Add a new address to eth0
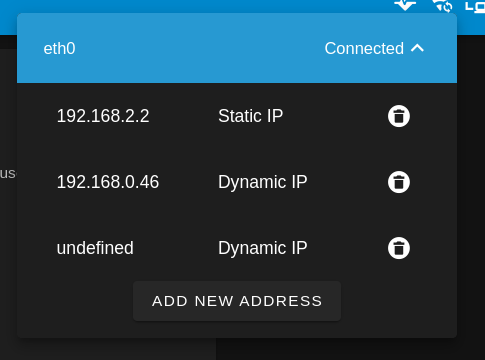The image size is (485, 360). pos(237,301)
